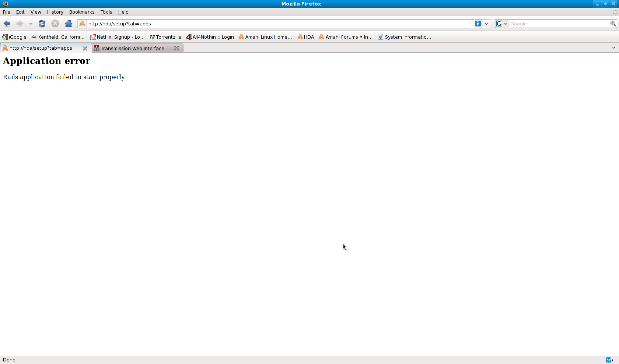The width and height of the screenshot is (619, 364).
Task: Open the All4Nothin Login bookmark
Action: coord(210,37)
